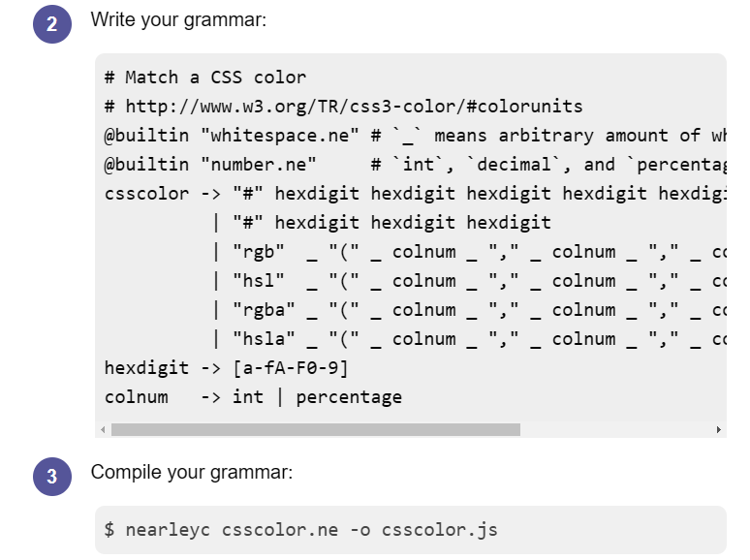Click the "Compile your grammar:" heading text
This screenshot has height=560, width=750.
tap(191, 472)
